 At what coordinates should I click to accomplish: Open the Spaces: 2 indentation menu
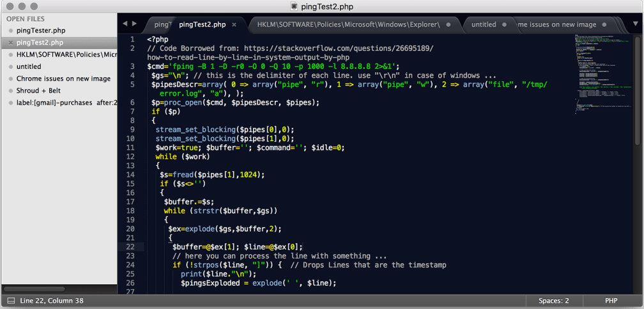554,301
